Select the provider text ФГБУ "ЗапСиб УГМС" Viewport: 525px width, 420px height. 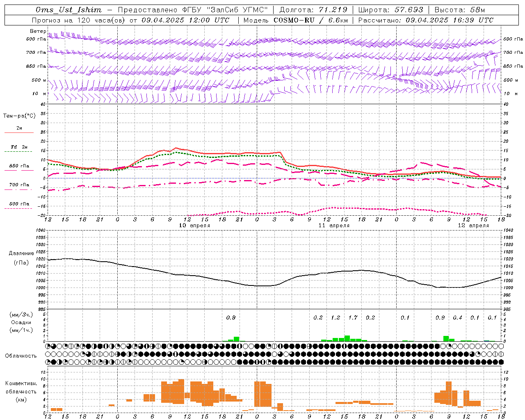pyautogui.click(x=225, y=10)
